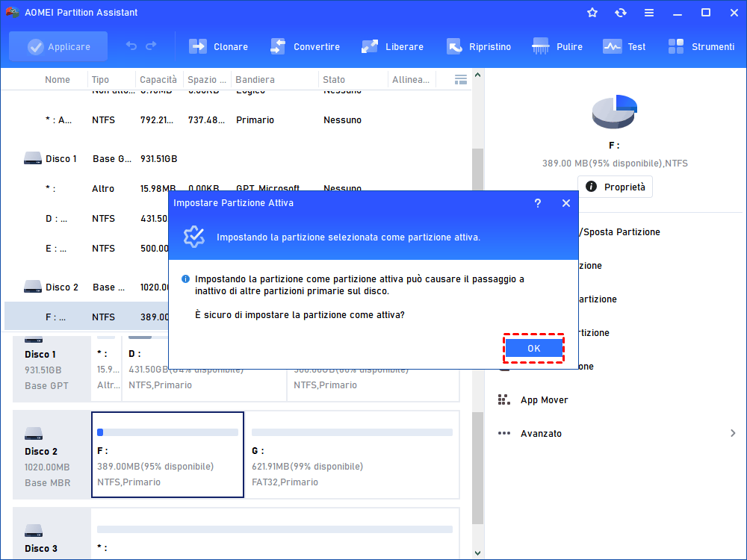The image size is (747, 560).
Task: Select the Disco 1 row in list
Action: 237,158
